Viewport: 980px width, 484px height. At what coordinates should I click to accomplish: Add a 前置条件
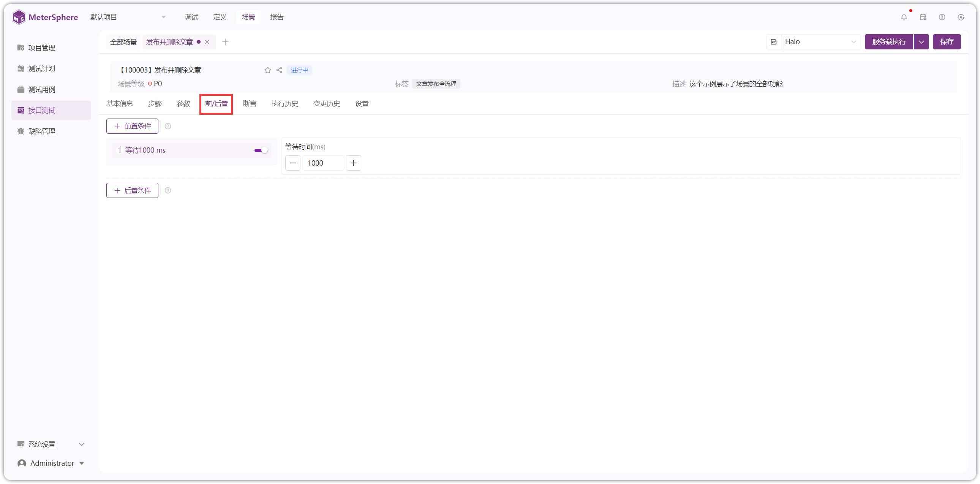133,127
